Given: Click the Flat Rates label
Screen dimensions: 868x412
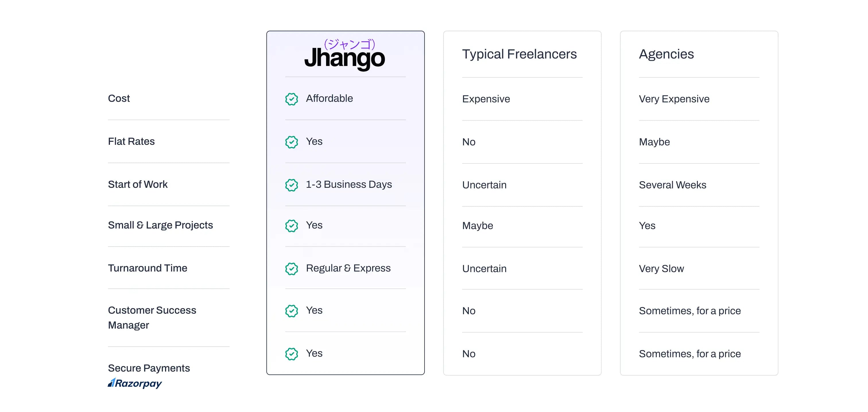Looking at the screenshot, I should [x=131, y=141].
